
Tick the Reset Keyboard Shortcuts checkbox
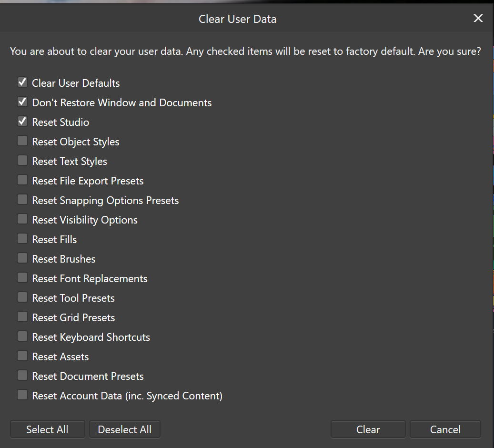[22, 336]
